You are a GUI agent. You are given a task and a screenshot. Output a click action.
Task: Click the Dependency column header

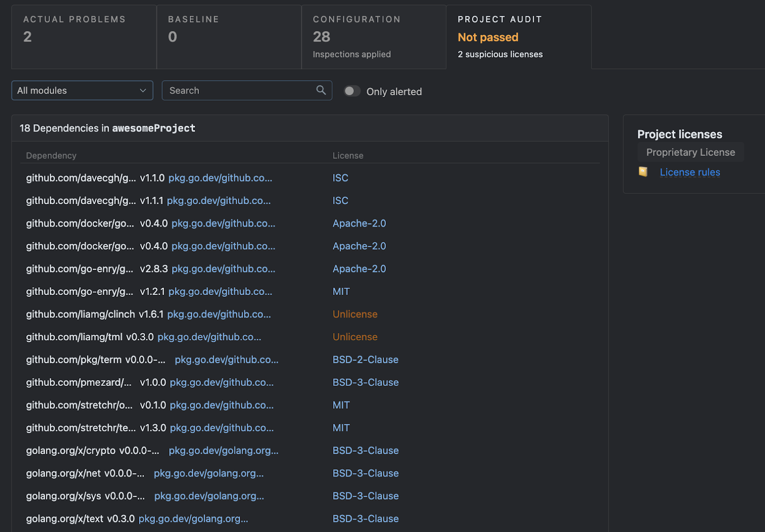point(51,155)
